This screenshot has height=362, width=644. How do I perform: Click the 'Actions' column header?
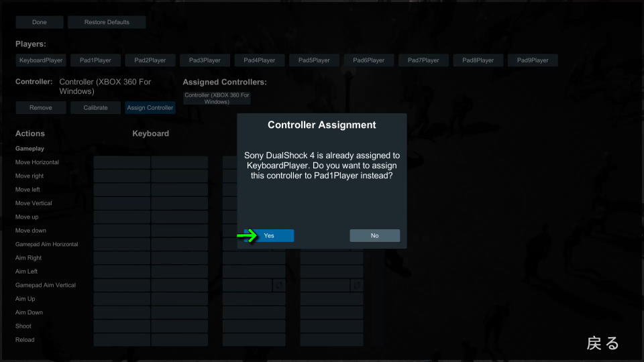30,133
